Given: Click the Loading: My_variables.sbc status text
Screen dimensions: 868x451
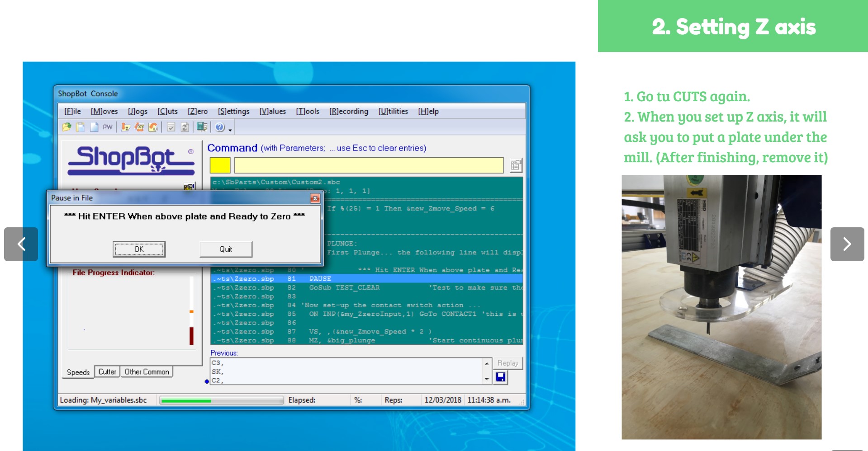Looking at the screenshot, I should click(104, 400).
